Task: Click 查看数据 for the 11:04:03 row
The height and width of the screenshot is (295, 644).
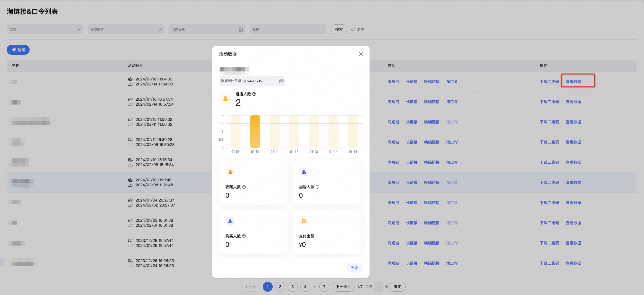Action: coord(573,82)
